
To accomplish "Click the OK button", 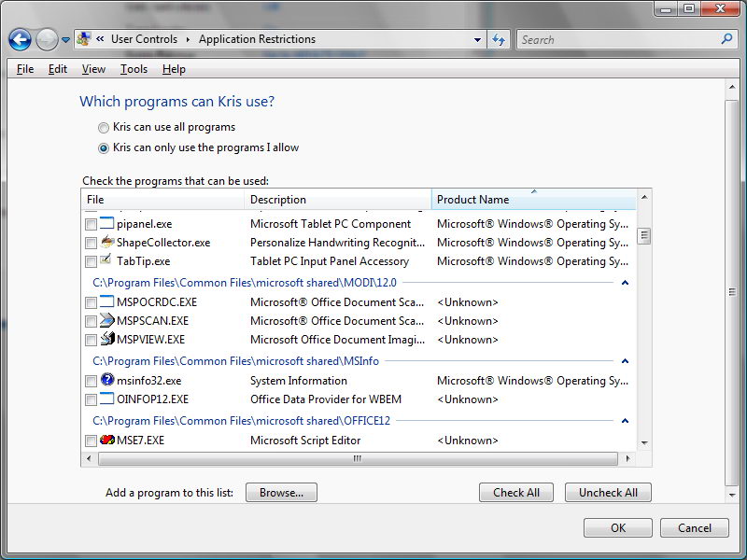I will pyautogui.click(x=618, y=527).
